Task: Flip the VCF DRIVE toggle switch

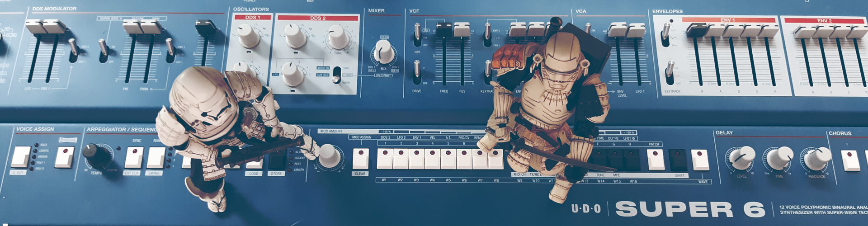Action: click(417, 72)
